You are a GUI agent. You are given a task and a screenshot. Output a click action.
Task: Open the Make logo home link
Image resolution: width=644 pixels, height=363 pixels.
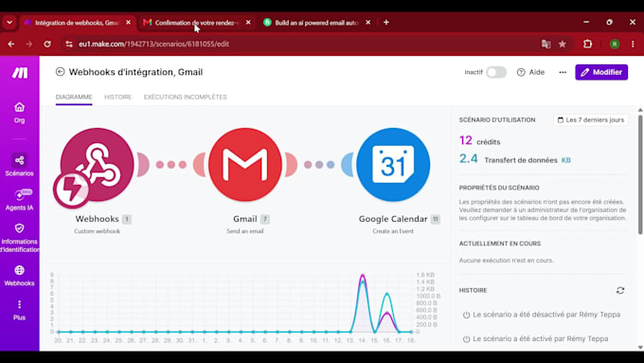[x=19, y=73]
